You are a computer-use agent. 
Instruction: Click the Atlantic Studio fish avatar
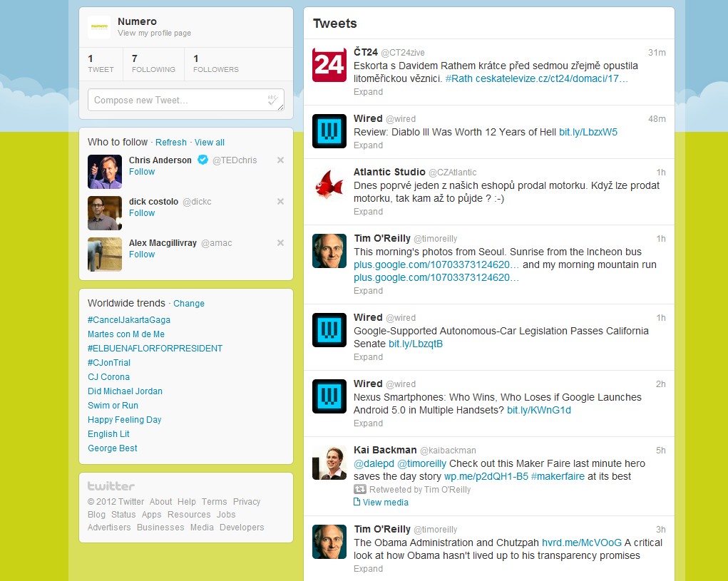coord(329,184)
